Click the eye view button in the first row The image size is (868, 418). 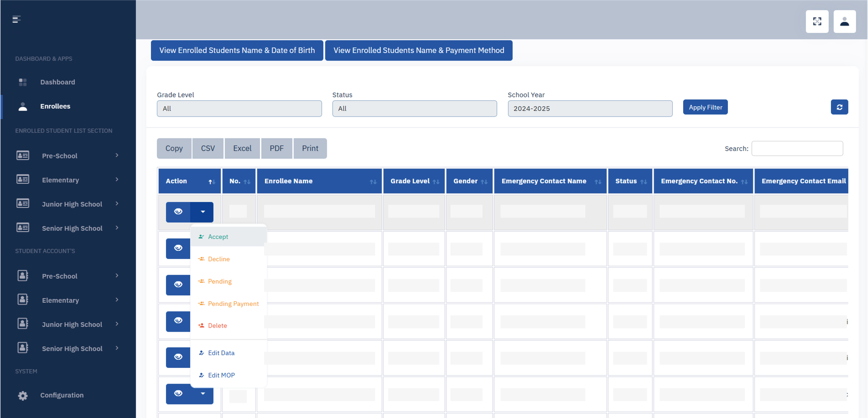coord(178,212)
